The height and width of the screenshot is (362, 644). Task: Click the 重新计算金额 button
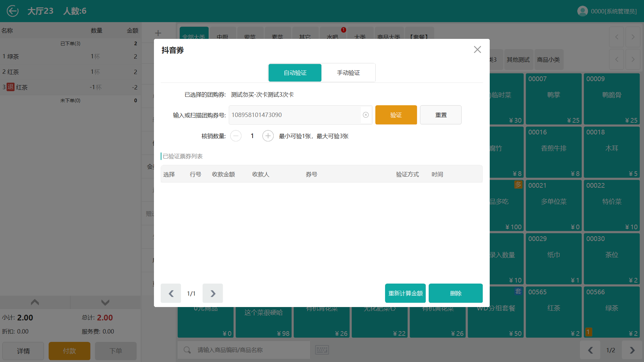pyautogui.click(x=406, y=293)
